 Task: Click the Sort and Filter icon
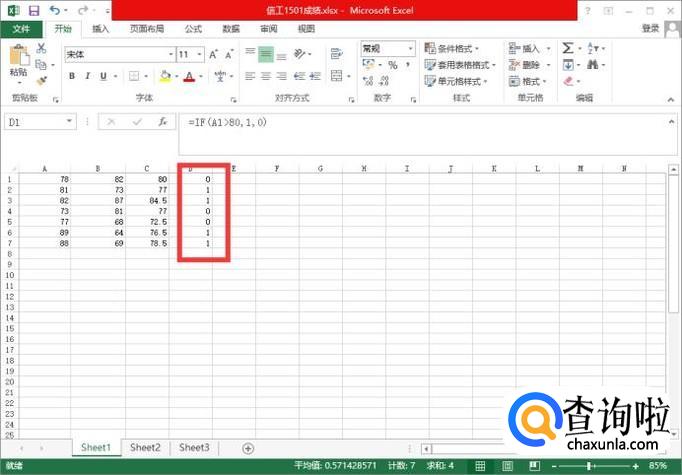point(593,48)
